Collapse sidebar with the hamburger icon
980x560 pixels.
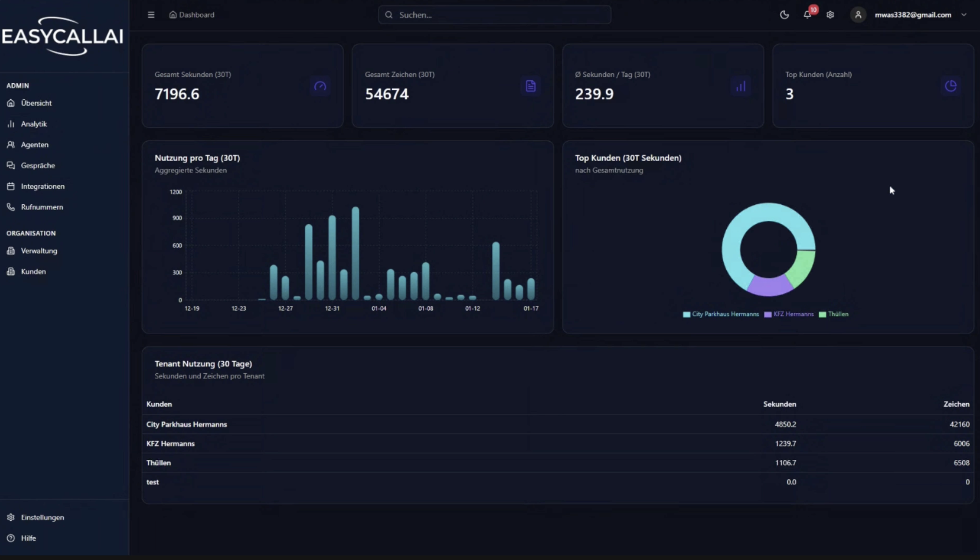pos(151,15)
